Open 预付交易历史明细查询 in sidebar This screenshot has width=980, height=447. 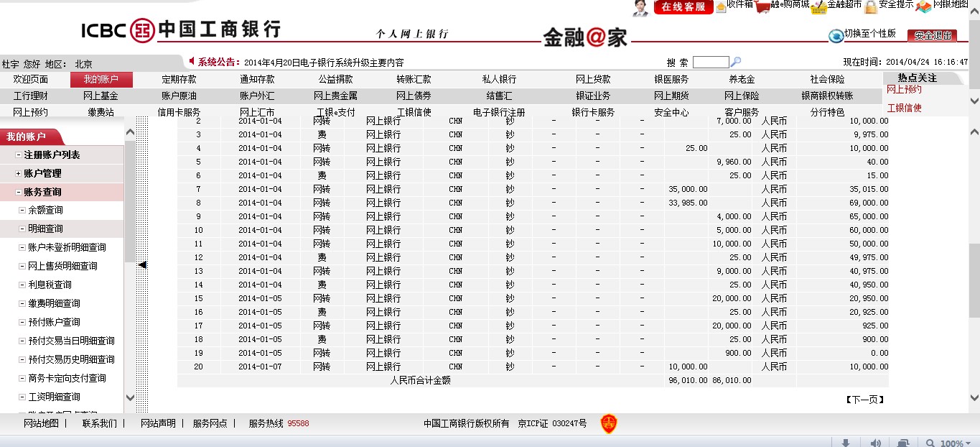[71, 360]
